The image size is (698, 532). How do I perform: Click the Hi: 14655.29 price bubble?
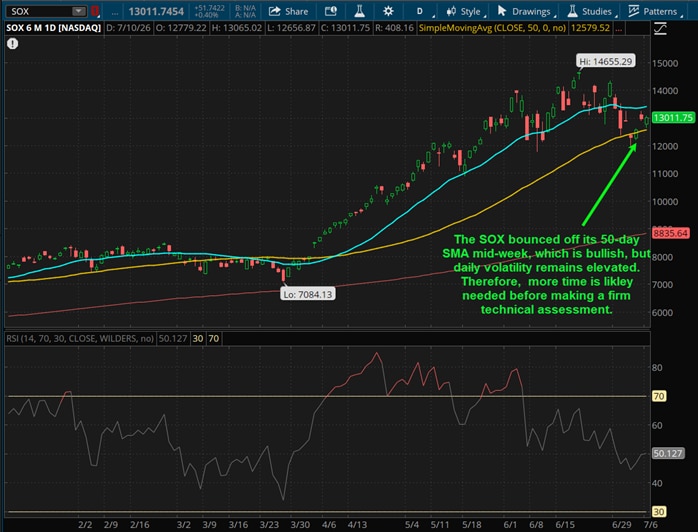click(605, 61)
